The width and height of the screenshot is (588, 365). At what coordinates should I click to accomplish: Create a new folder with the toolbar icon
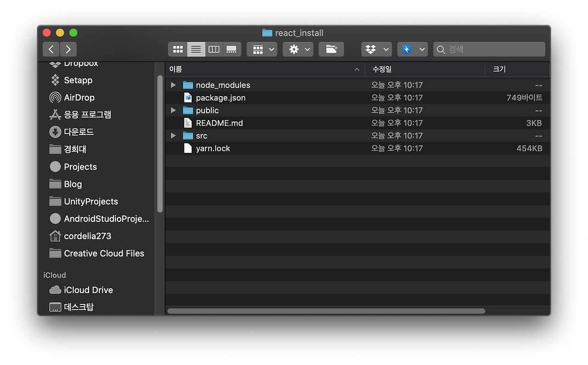[x=331, y=49]
